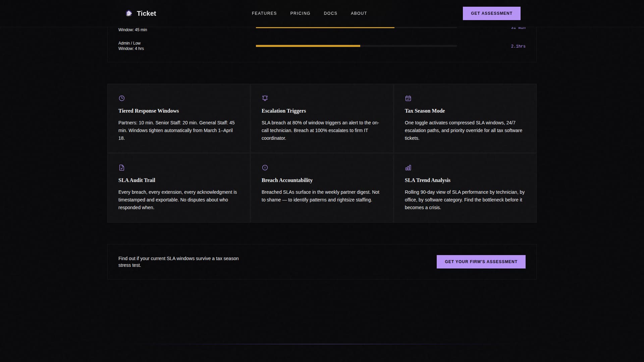
Task: Click the alert icon above Breach Accountability
Action: (x=265, y=167)
